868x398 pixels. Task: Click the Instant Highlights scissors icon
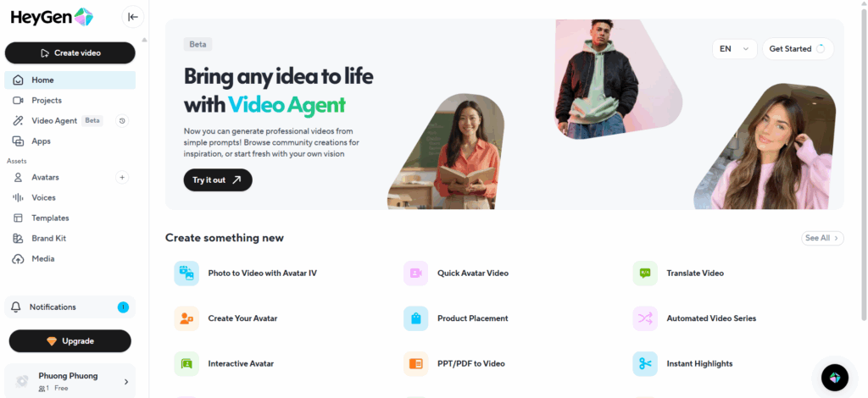tap(645, 364)
